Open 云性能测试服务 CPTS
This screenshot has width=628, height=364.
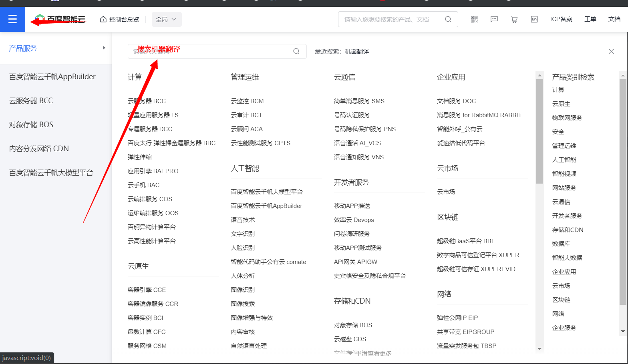(x=260, y=143)
